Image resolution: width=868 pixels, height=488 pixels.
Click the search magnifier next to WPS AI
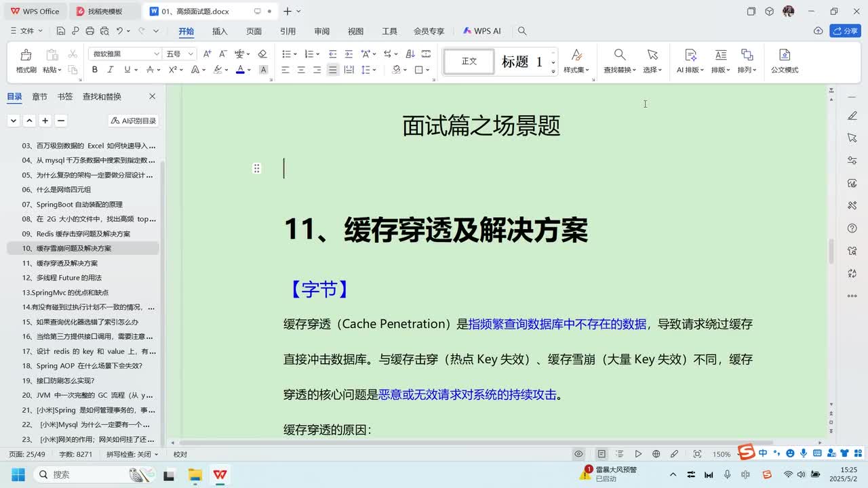tap(522, 31)
